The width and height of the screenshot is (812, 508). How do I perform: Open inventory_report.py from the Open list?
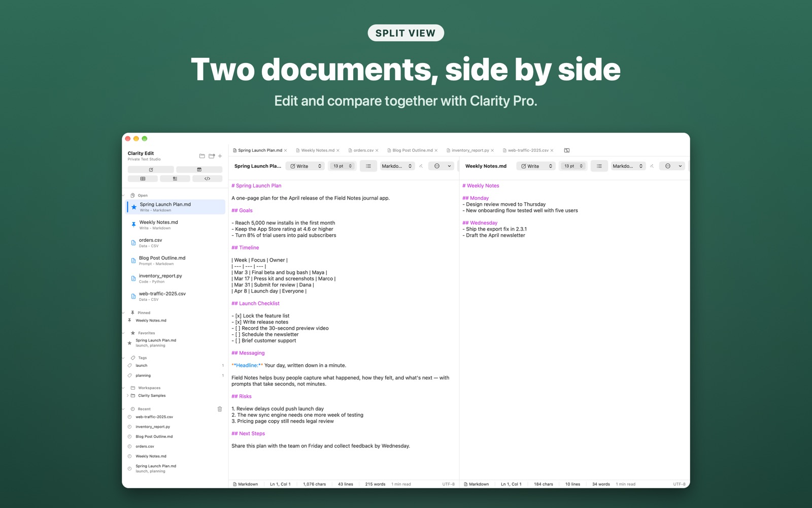tap(176, 278)
